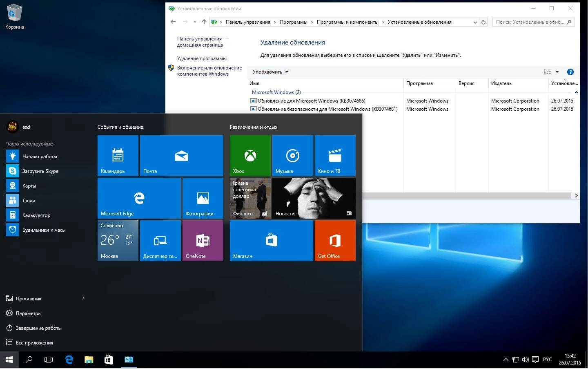Open the Store from the taskbar
Image resolution: width=588 pixels, height=369 pixels.
(109, 360)
